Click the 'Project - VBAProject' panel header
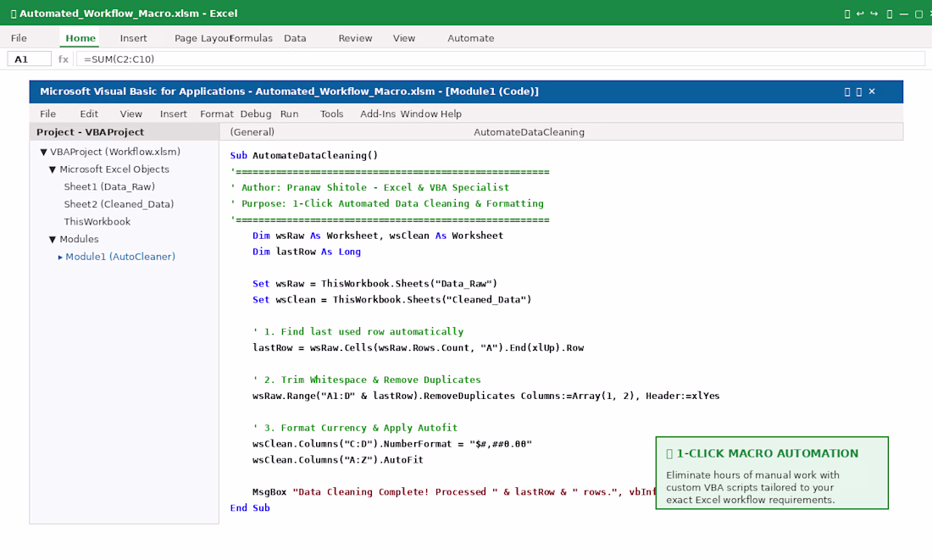Image resolution: width=932 pixels, height=560 pixels. (x=125, y=132)
